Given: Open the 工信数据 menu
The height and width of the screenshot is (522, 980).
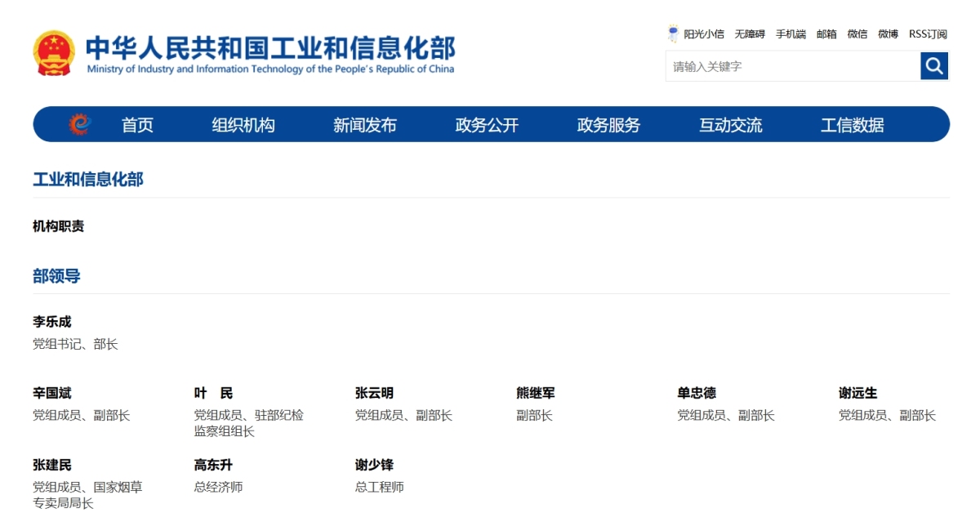Looking at the screenshot, I should [x=852, y=125].
